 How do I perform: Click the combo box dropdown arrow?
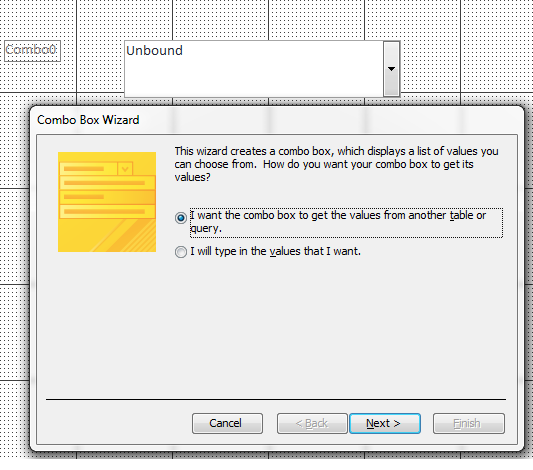(391, 69)
